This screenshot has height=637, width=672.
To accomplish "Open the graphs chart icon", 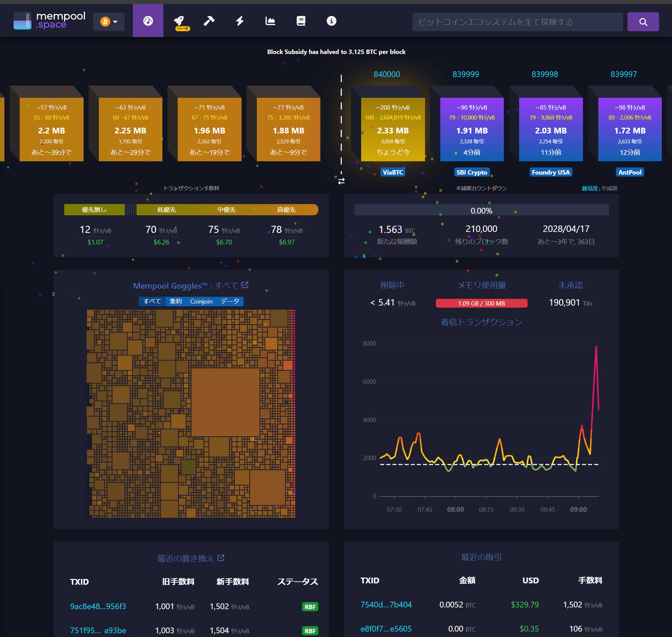I will [270, 21].
